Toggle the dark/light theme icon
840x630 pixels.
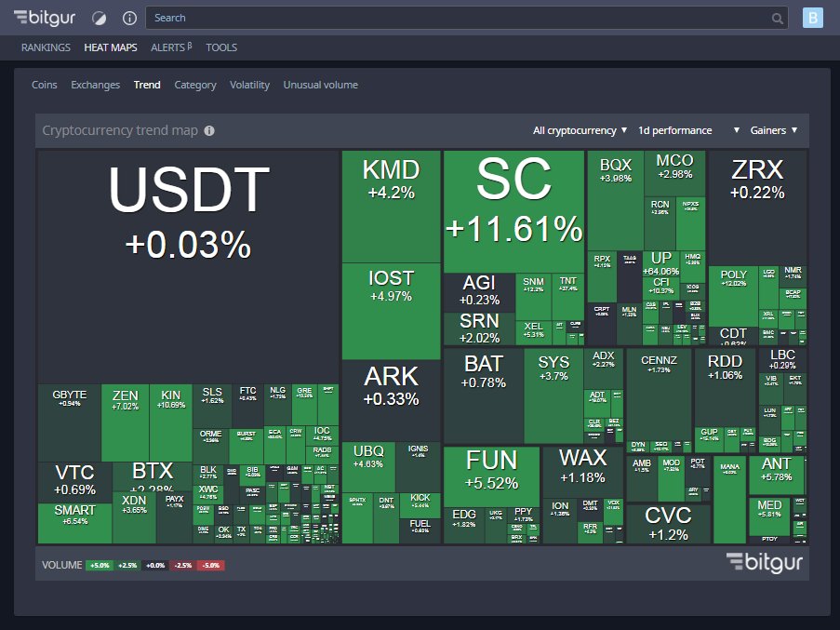100,19
